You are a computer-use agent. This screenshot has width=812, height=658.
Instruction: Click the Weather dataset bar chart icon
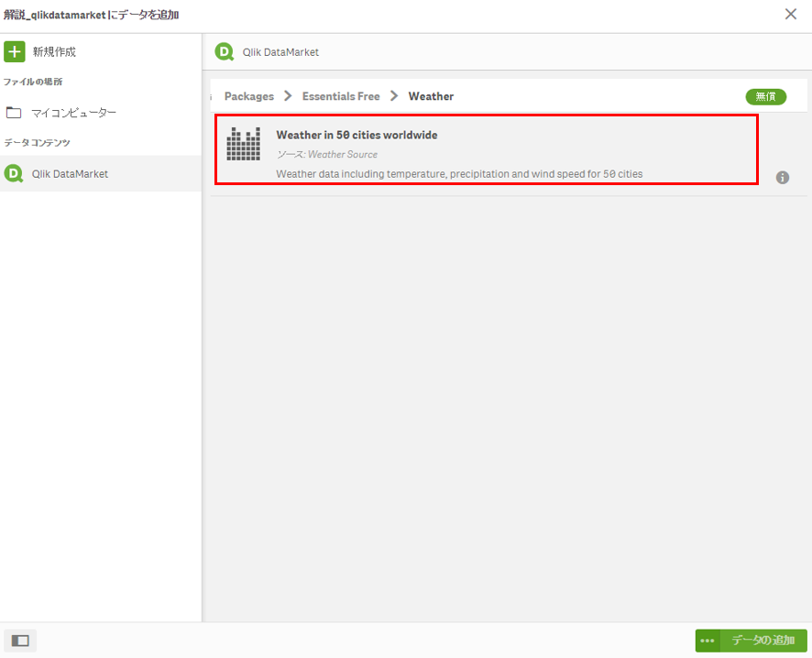(244, 143)
